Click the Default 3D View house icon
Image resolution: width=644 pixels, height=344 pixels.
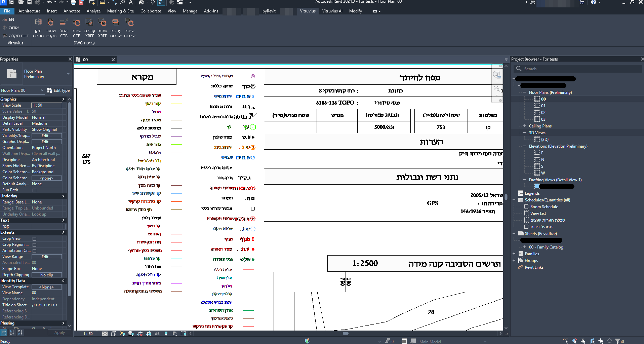141,2
